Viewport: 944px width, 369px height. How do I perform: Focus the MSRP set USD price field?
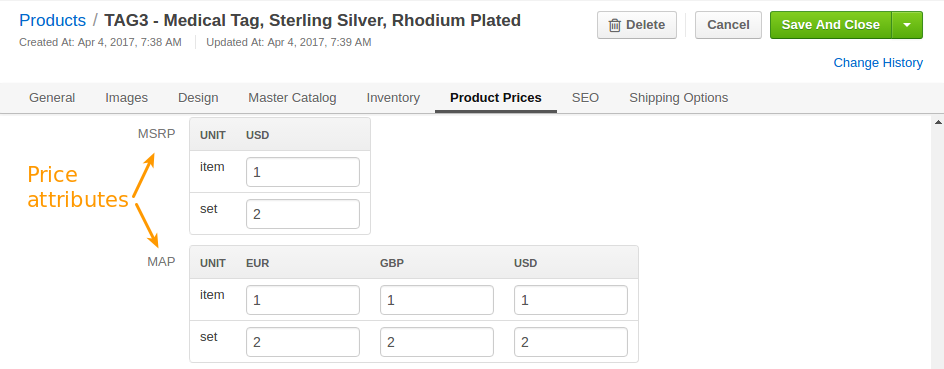click(x=303, y=214)
